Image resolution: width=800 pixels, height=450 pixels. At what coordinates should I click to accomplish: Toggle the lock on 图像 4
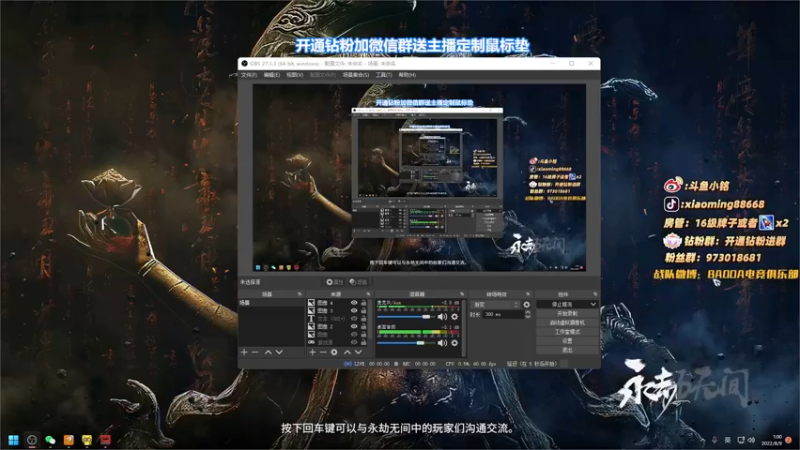tap(364, 303)
